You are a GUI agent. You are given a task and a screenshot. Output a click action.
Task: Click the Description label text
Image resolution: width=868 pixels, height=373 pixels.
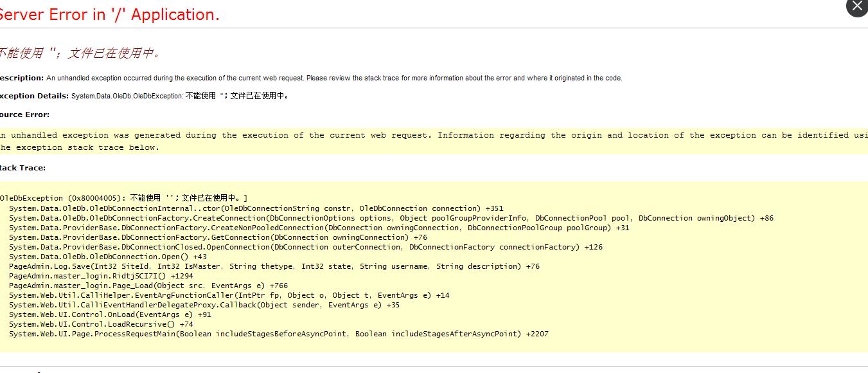21,78
